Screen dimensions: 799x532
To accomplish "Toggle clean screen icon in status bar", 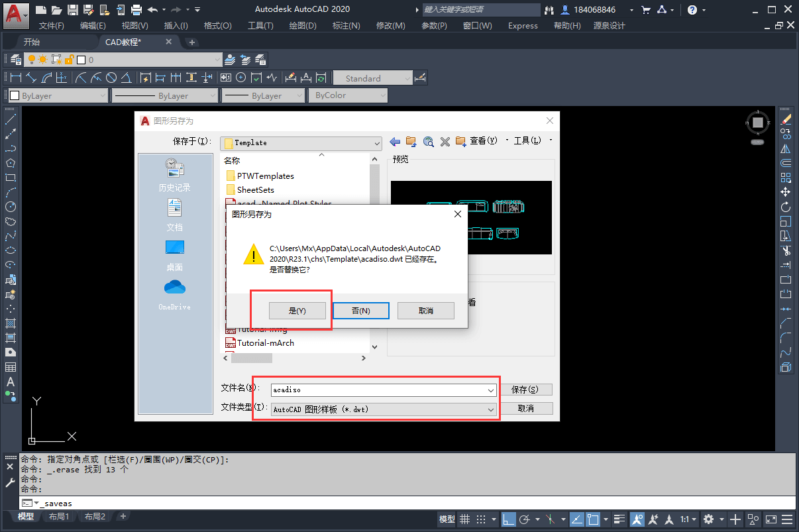I will (771, 519).
